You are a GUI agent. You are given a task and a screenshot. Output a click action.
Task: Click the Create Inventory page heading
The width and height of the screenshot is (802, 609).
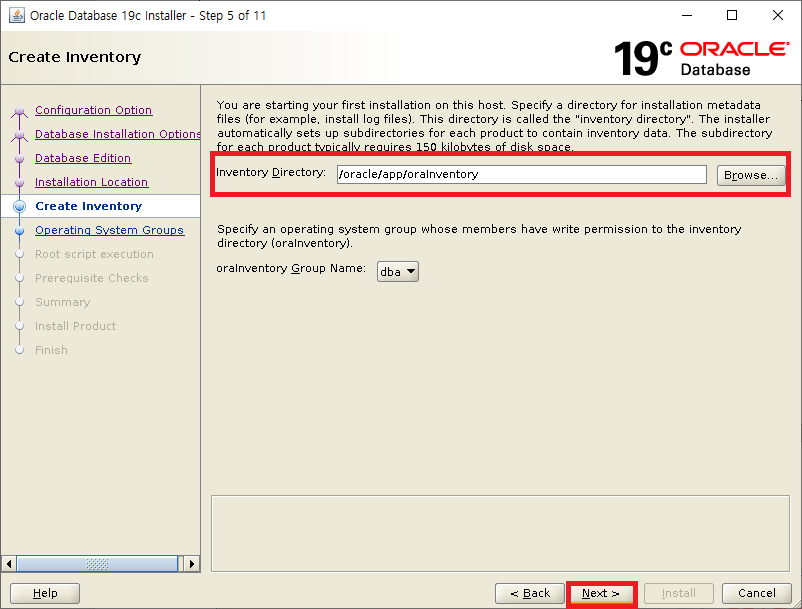pyautogui.click(x=75, y=57)
